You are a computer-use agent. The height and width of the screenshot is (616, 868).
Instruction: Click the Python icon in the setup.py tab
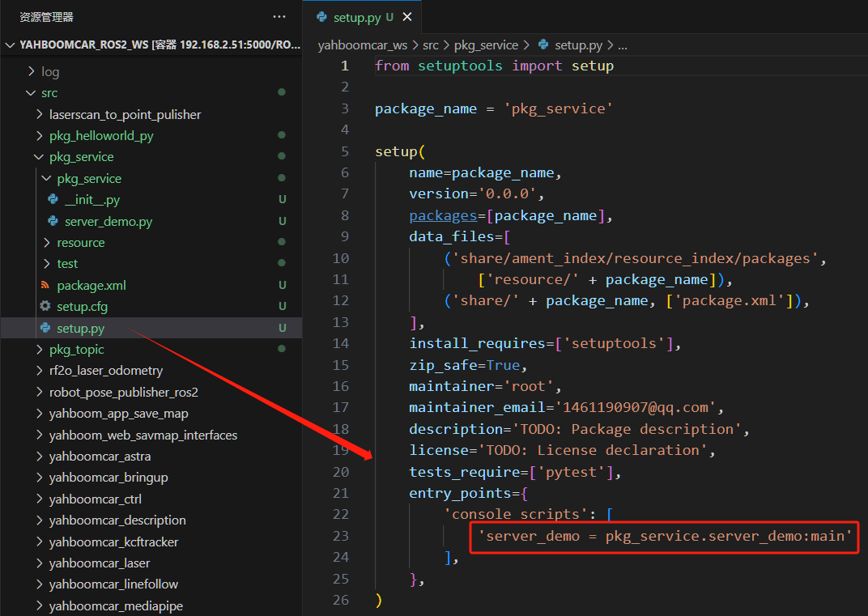(x=322, y=17)
